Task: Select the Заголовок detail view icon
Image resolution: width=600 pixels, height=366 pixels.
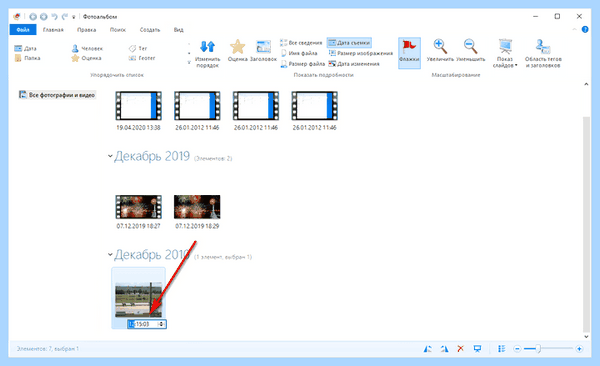Action: [263, 47]
